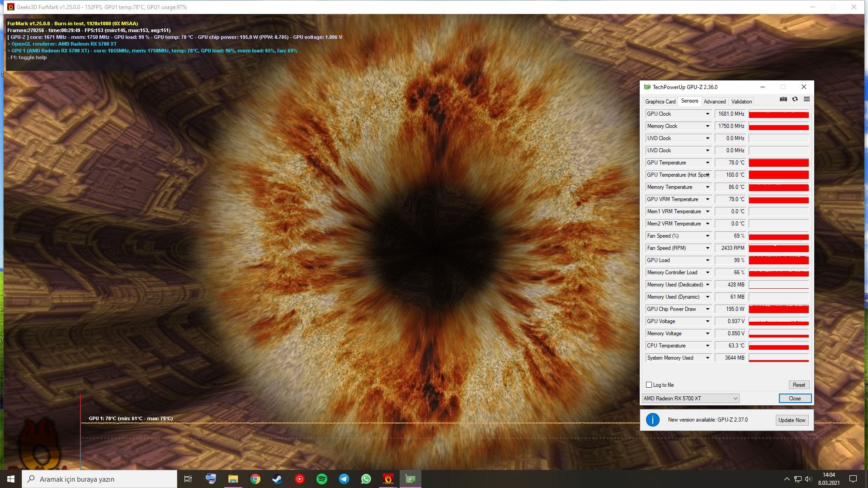Screen dimensions: 868x488
Task: Open Steam from the taskbar
Action: (x=277, y=479)
